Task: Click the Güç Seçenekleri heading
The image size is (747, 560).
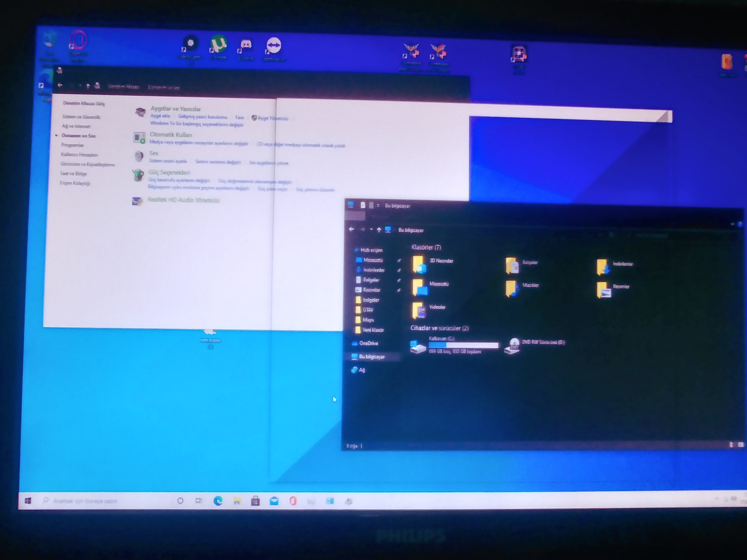Action: click(169, 172)
